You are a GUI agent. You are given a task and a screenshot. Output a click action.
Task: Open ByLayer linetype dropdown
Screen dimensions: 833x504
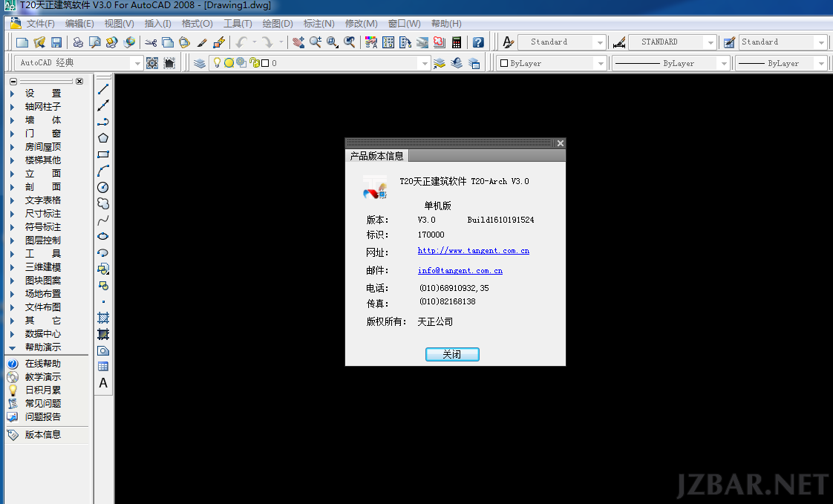coord(723,63)
